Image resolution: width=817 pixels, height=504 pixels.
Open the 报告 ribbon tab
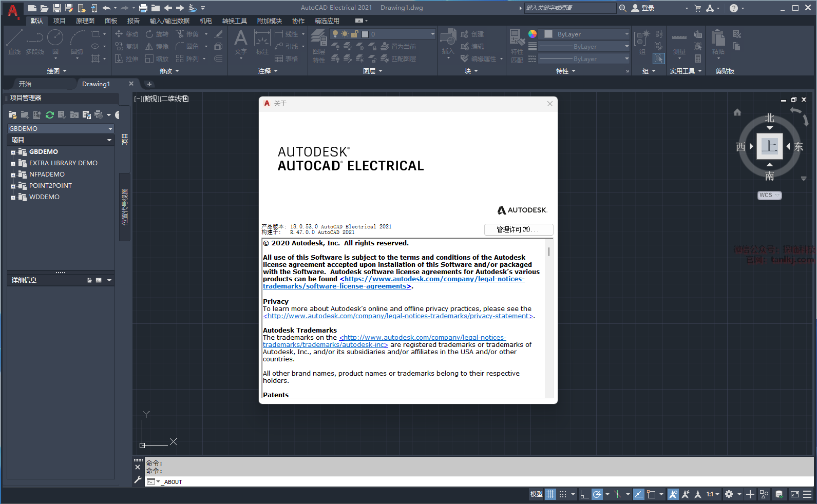tap(134, 21)
